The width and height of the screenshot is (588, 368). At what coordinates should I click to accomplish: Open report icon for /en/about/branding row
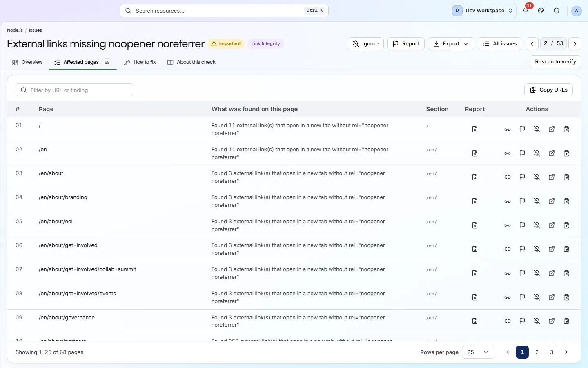(x=475, y=201)
